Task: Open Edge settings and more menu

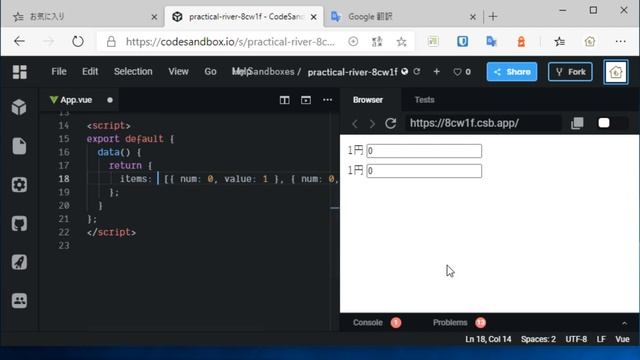Action: (x=620, y=41)
